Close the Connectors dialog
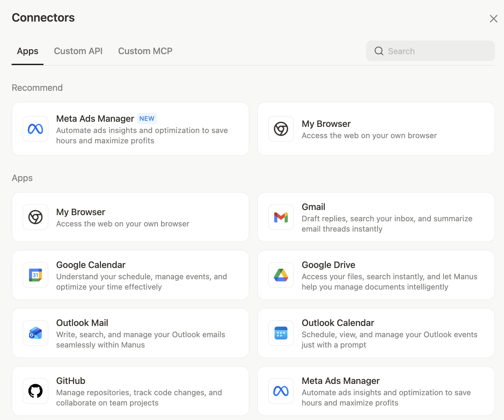The width and height of the screenshot is (504, 420). [493, 19]
